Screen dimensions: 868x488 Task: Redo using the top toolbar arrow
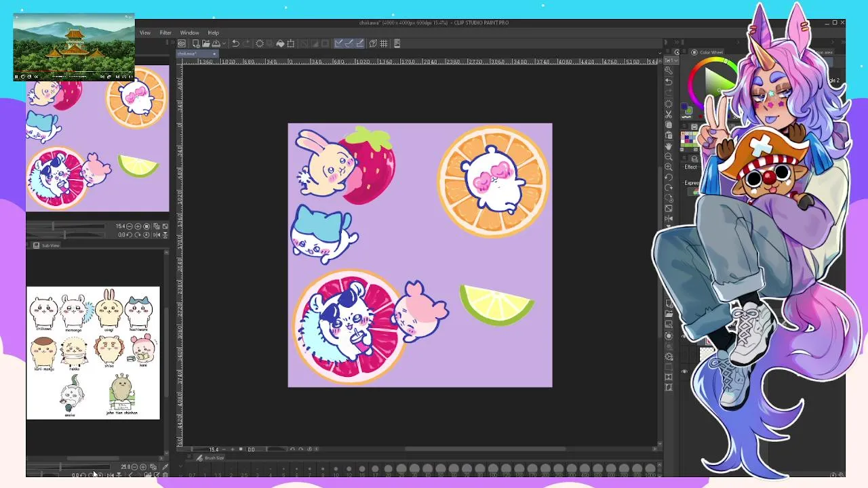[x=247, y=43]
